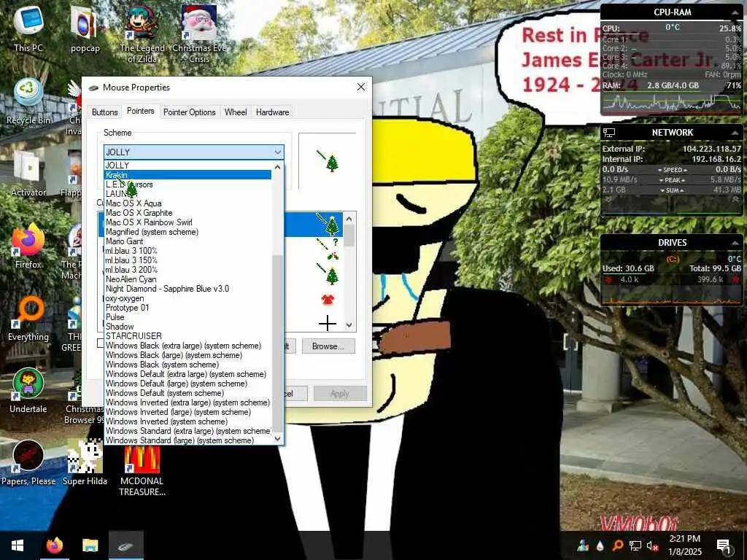The height and width of the screenshot is (560, 747).
Task: Click the people tray icon
Action: tap(583, 545)
